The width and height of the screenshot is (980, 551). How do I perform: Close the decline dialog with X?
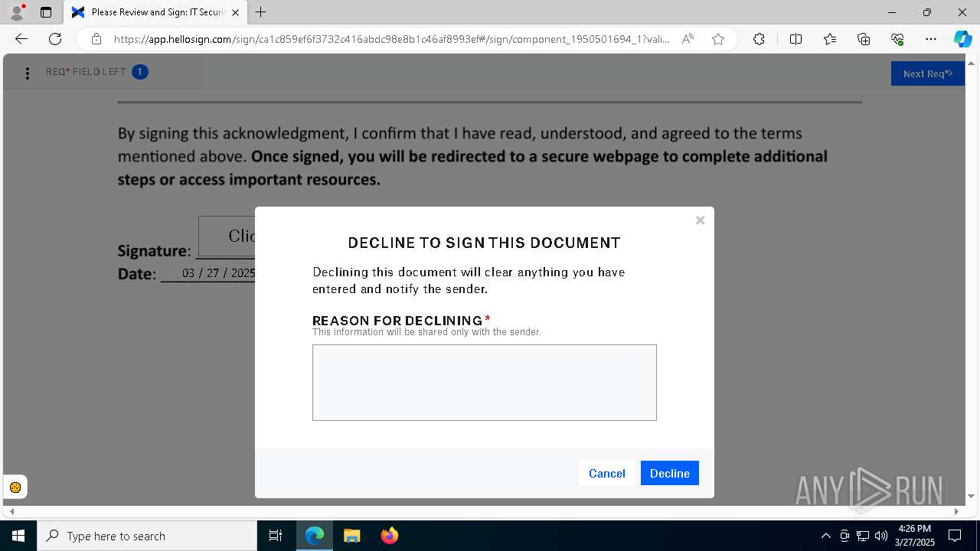point(700,220)
